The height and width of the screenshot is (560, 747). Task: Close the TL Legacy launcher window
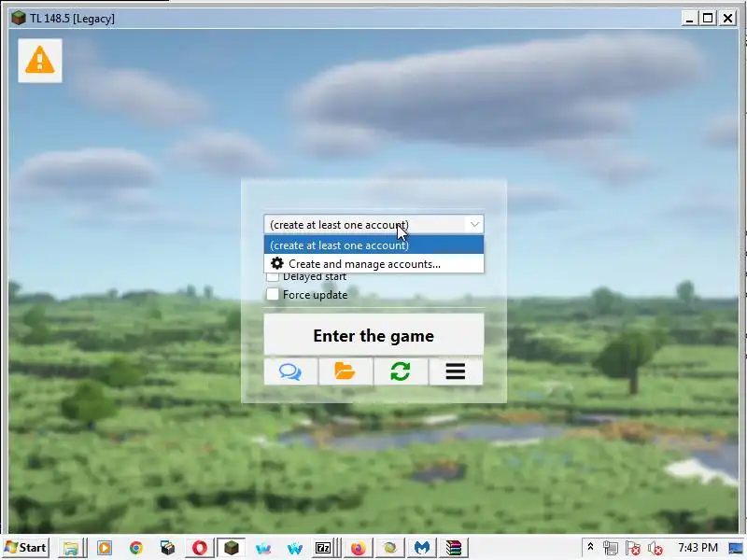click(x=728, y=19)
